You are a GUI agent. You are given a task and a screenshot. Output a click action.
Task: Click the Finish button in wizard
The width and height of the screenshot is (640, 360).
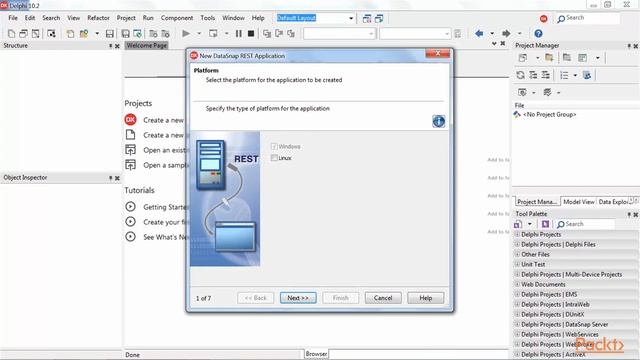pyautogui.click(x=340, y=298)
